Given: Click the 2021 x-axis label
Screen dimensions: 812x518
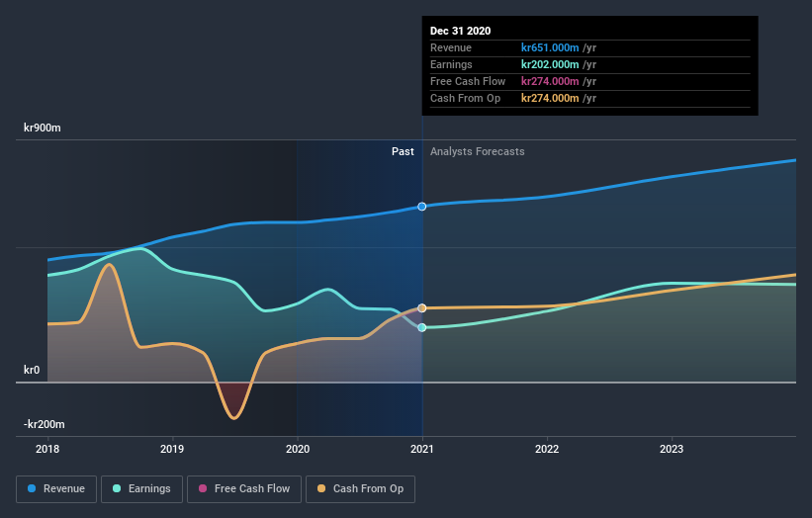Looking at the screenshot, I should tap(422, 449).
